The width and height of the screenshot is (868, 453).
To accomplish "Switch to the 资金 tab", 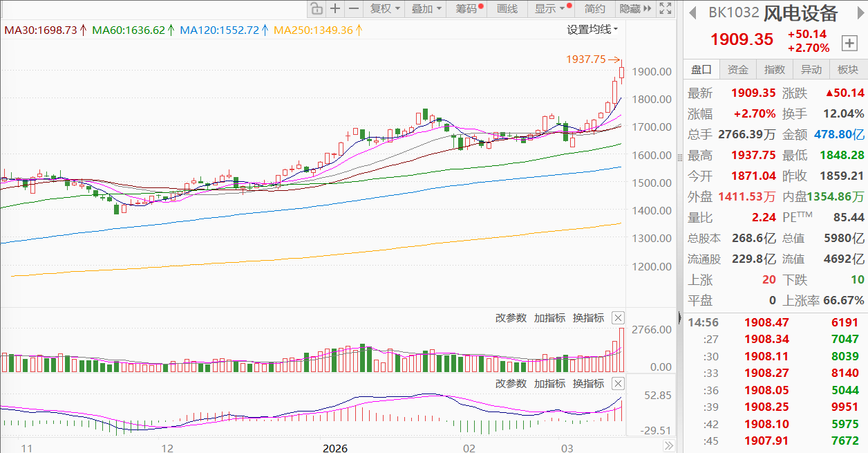I will pos(737,69).
